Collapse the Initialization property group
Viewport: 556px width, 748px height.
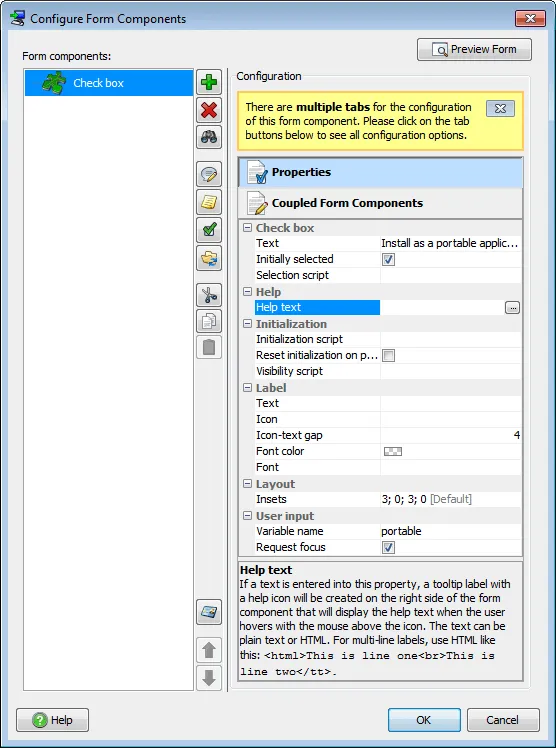point(247,323)
